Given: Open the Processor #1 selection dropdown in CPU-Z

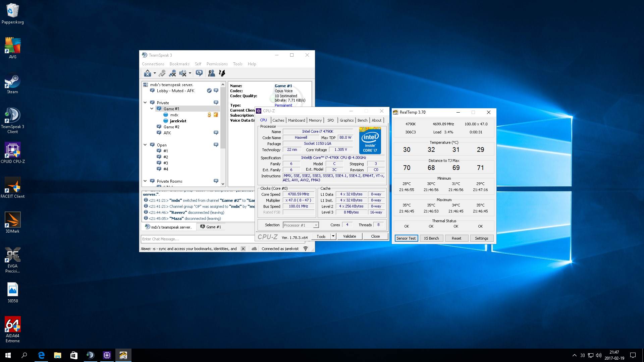Looking at the screenshot, I should pos(301,225).
